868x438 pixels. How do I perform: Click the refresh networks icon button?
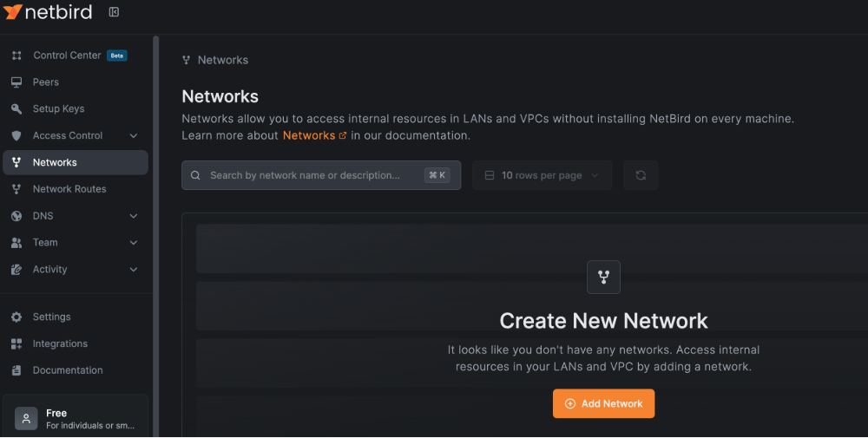[x=641, y=175]
